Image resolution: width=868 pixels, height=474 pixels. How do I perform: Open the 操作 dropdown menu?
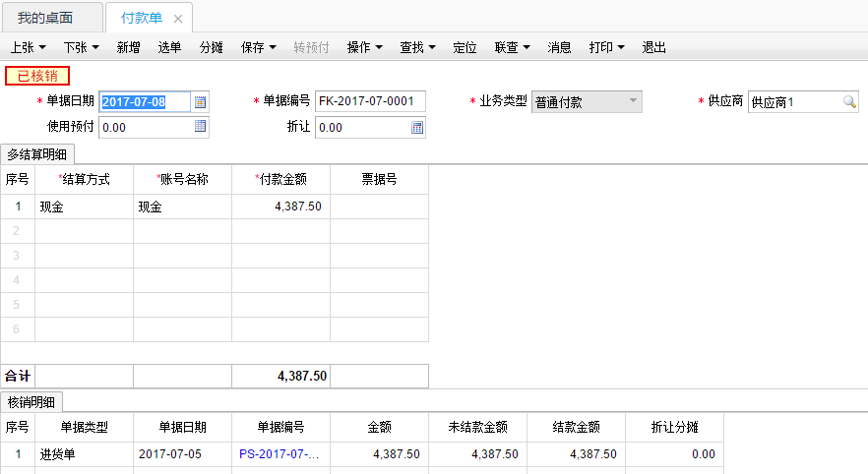(364, 47)
